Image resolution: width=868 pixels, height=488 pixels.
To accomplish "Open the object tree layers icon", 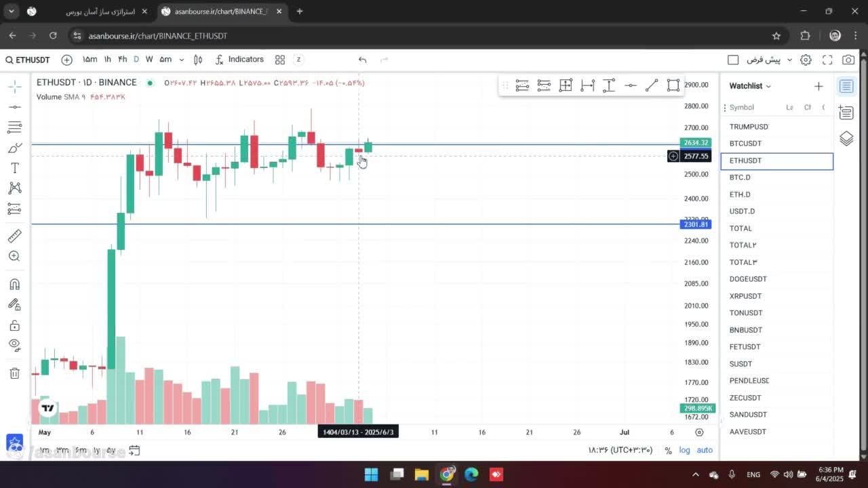I will [846, 138].
